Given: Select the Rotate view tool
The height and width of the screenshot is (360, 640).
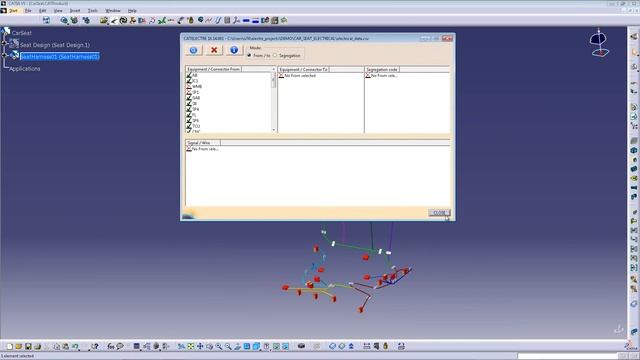Looking at the screenshot, I should click(209, 347).
